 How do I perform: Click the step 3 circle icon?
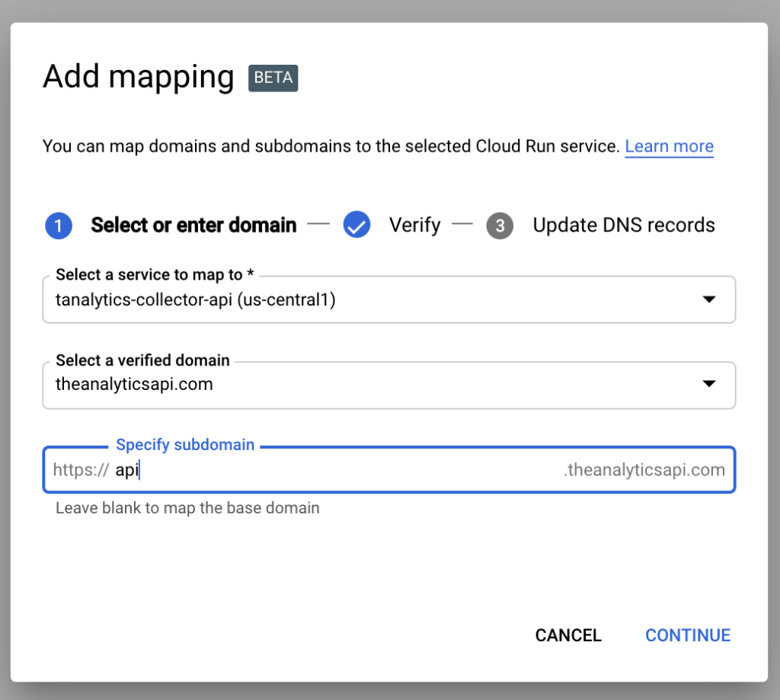coord(500,226)
